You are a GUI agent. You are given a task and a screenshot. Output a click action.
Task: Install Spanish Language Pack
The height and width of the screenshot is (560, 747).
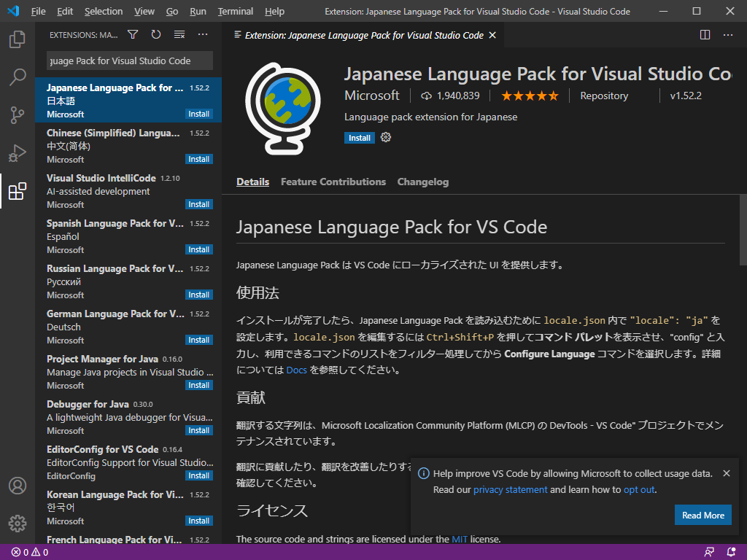tap(198, 249)
